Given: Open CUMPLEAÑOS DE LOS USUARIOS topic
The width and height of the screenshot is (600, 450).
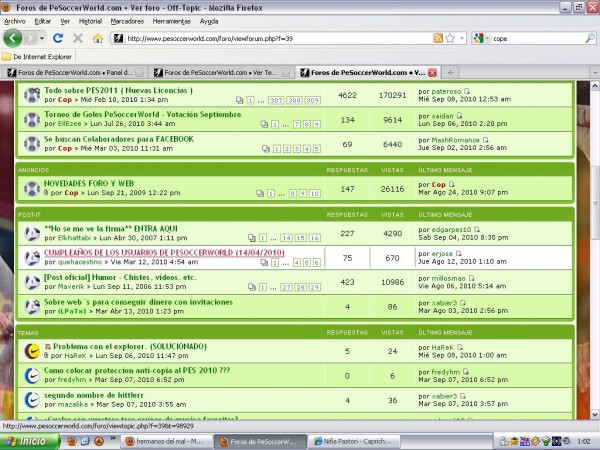Looking at the screenshot, I should tap(164, 253).
